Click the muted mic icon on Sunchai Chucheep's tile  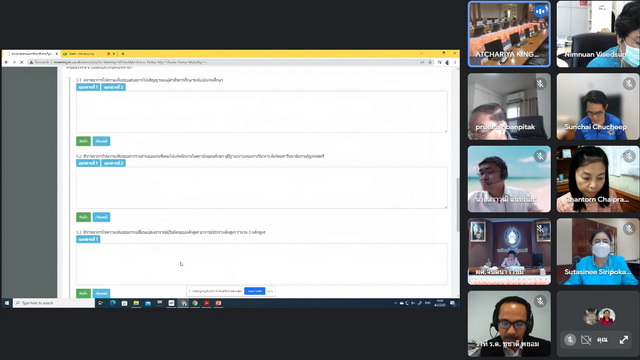(x=629, y=84)
